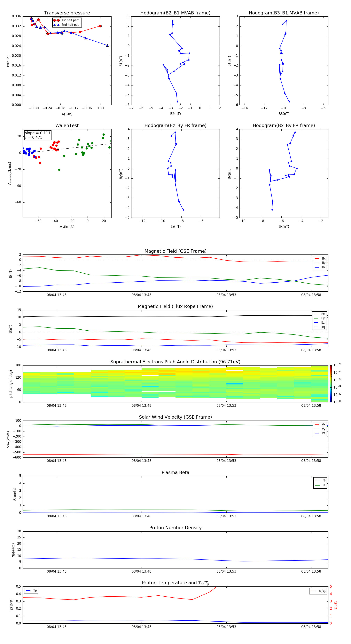The image size is (351, 644).
Task: Click the V_remaining(km/s) y-axis label
Action: click(x=10, y=173)
